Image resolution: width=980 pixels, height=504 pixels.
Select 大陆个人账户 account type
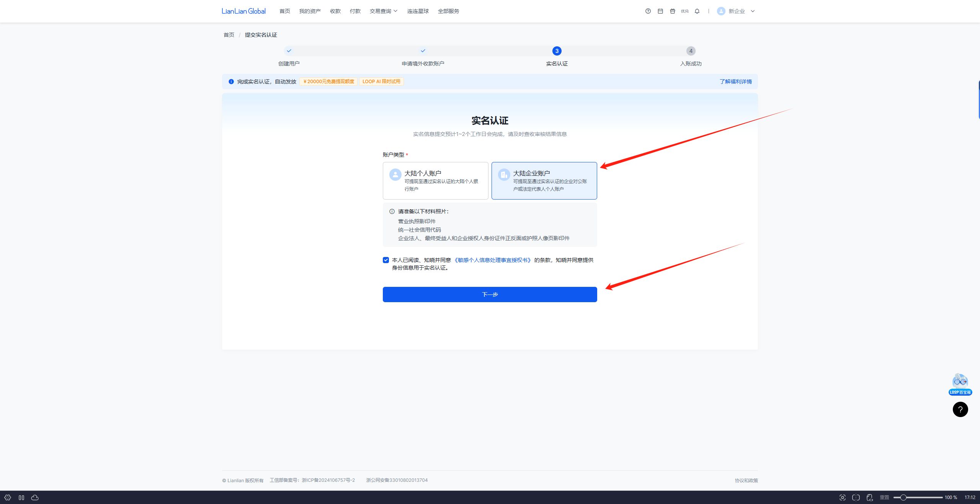click(436, 181)
